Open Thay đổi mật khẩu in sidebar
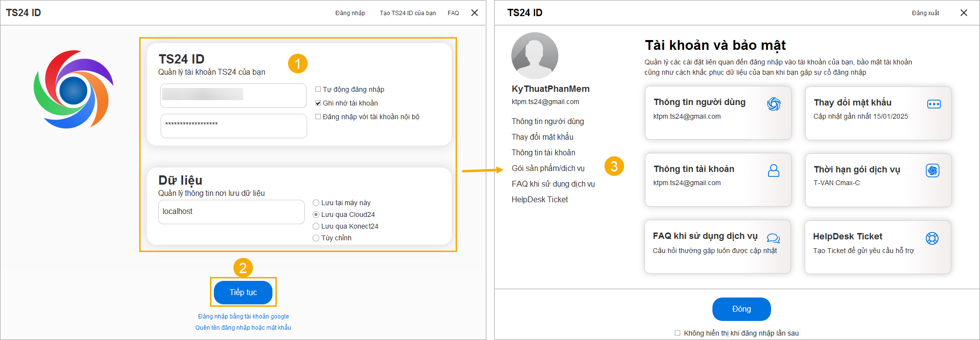Screen dimensions: 980x340 click(542, 137)
